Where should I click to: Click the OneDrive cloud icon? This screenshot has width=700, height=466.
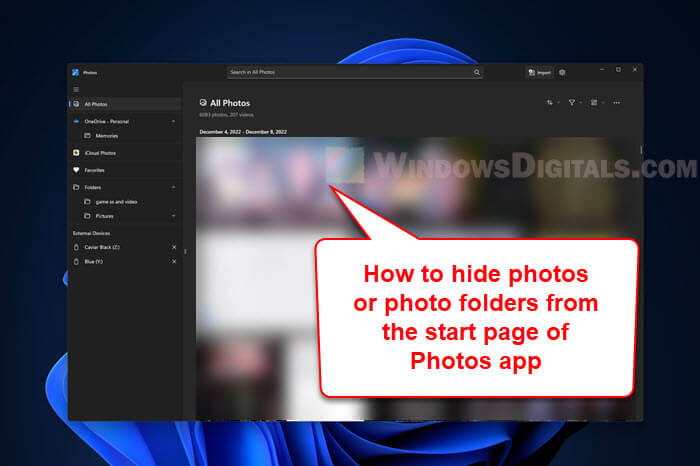[x=76, y=121]
